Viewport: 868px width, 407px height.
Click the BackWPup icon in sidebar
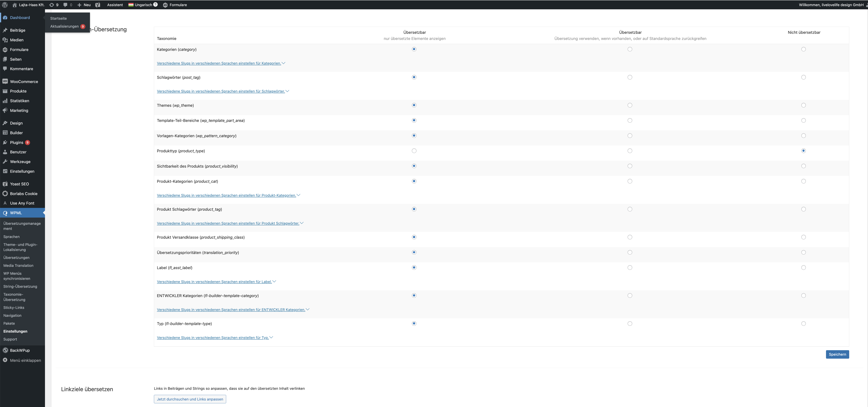[5, 350]
